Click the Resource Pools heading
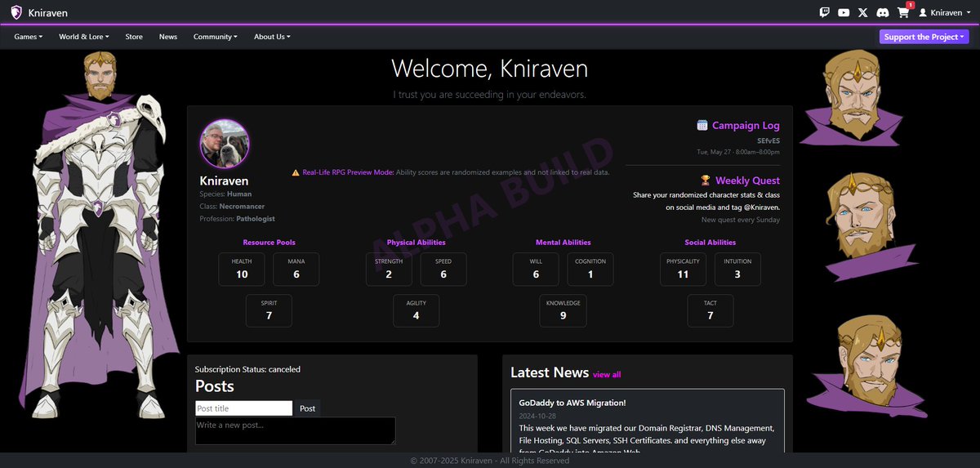 (x=269, y=243)
